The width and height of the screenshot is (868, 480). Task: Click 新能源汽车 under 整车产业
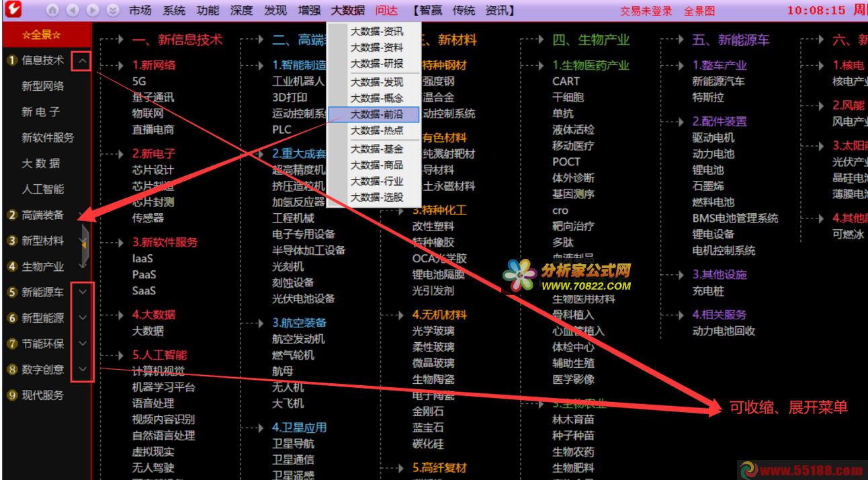coord(719,81)
